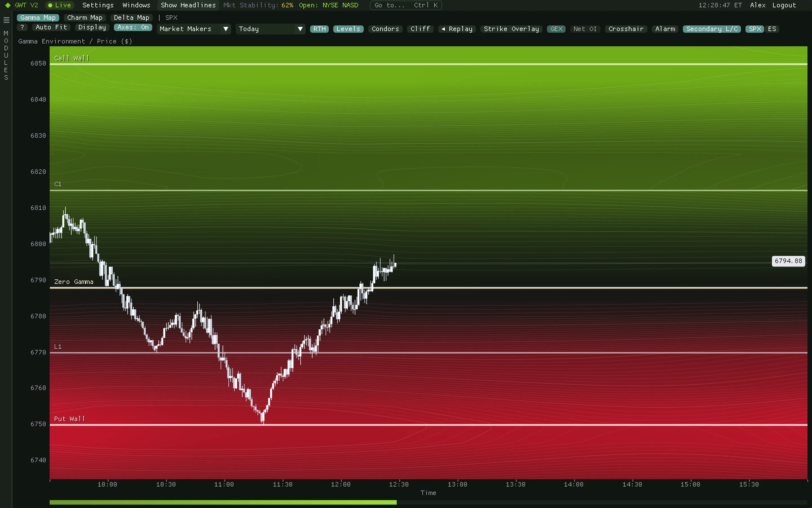Toggle Levels overlay
This screenshot has width=812, height=508.
348,29
